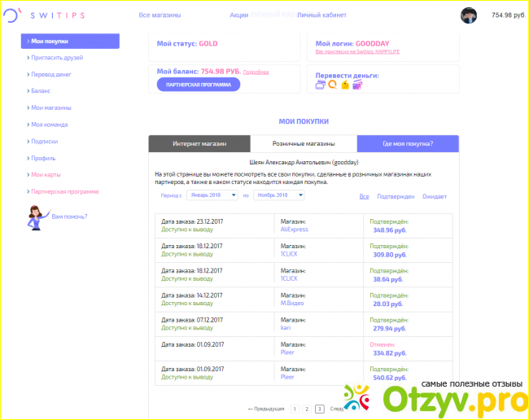The height and width of the screenshot is (420, 529).
Task: Click the yellow money transfer icon
Action: click(x=344, y=85)
